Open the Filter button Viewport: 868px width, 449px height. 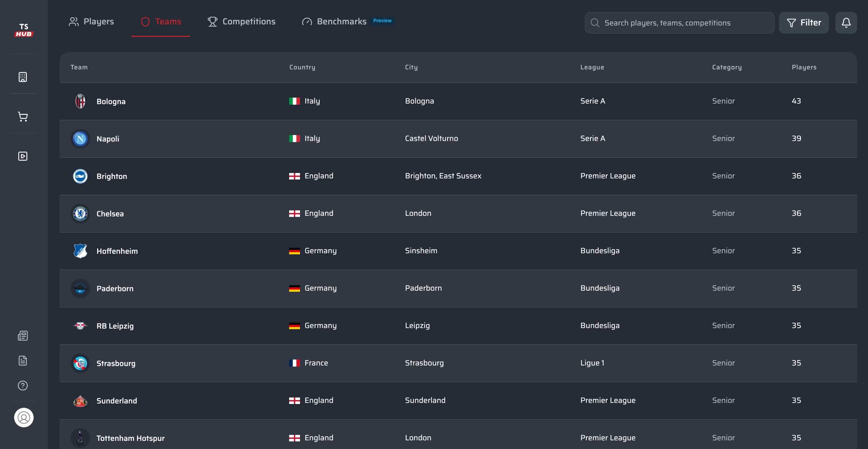pyautogui.click(x=804, y=23)
